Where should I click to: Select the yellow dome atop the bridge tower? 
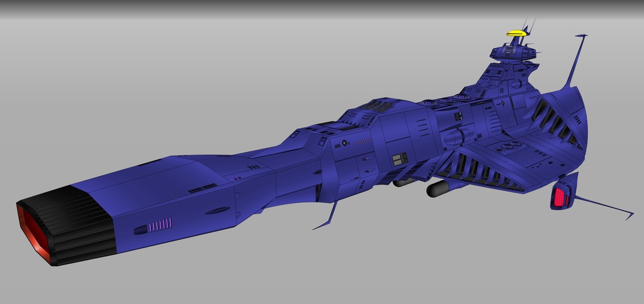(517, 33)
